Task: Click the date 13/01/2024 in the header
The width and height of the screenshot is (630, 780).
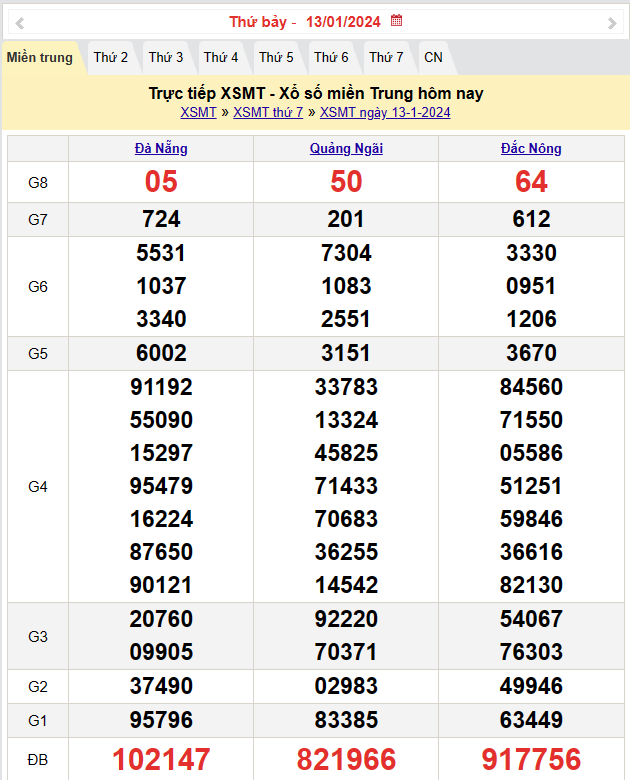Action: (x=343, y=22)
